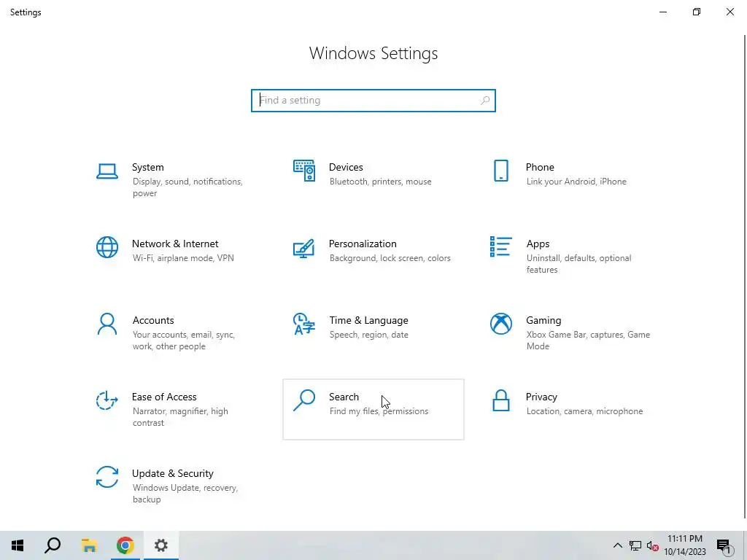
Task: Click 'Uninstall, defaults, optional features' text
Action: click(x=578, y=264)
